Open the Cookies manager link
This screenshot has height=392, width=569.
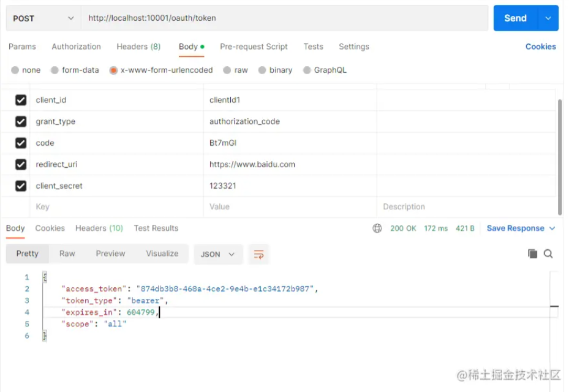[x=540, y=47]
